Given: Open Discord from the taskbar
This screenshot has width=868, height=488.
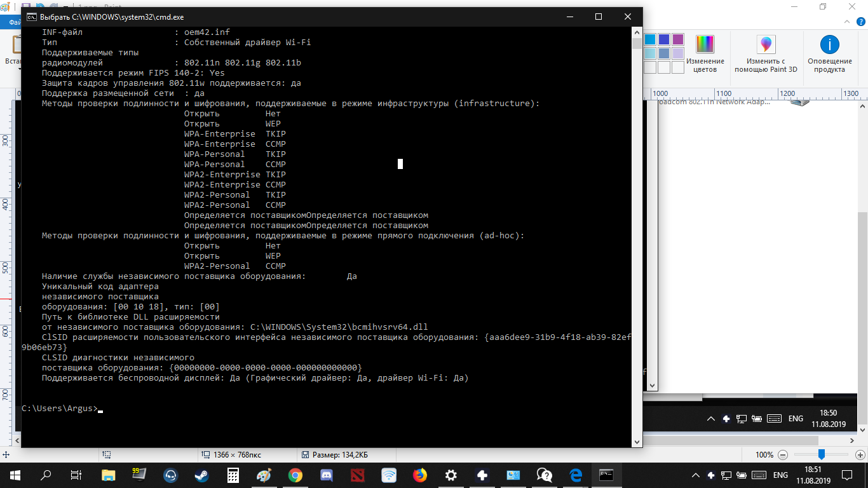Looking at the screenshot, I should pyautogui.click(x=327, y=475).
